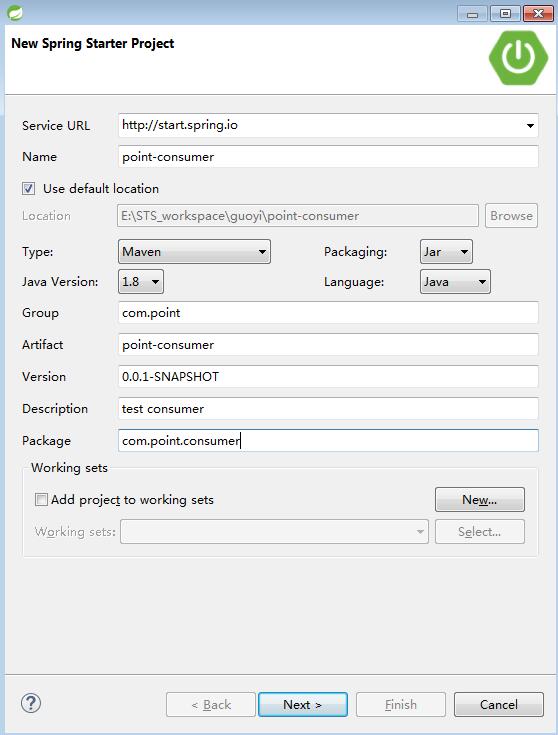Image resolution: width=558 pixels, height=735 pixels.
Task: Cancel the project wizard
Action: coord(498,705)
